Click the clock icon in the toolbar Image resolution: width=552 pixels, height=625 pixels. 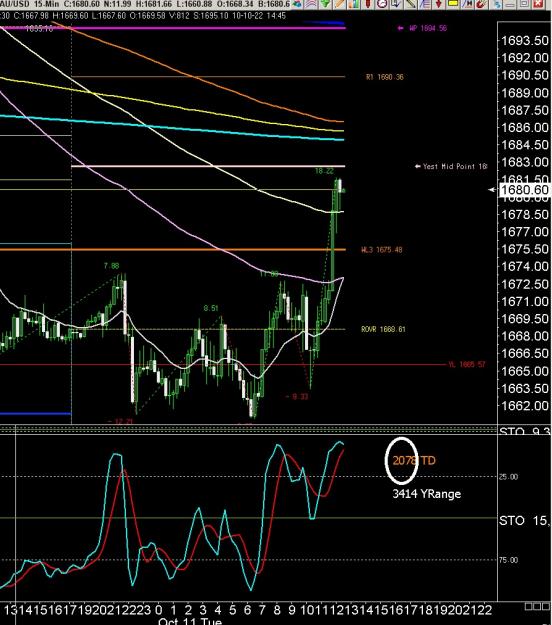[382, 4]
